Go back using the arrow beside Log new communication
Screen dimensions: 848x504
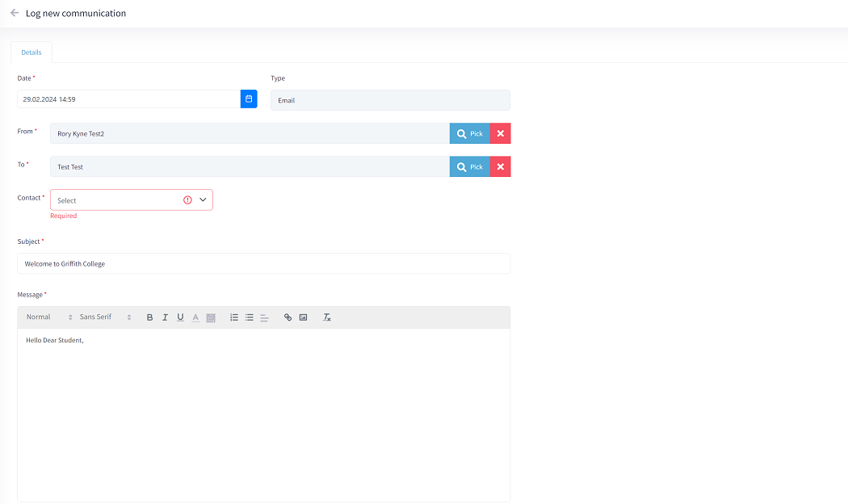click(15, 12)
